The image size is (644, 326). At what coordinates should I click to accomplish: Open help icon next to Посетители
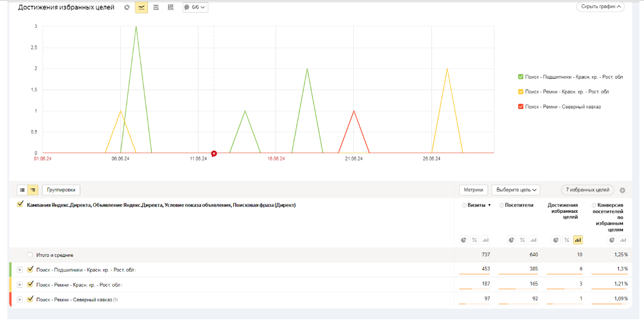[502, 205]
